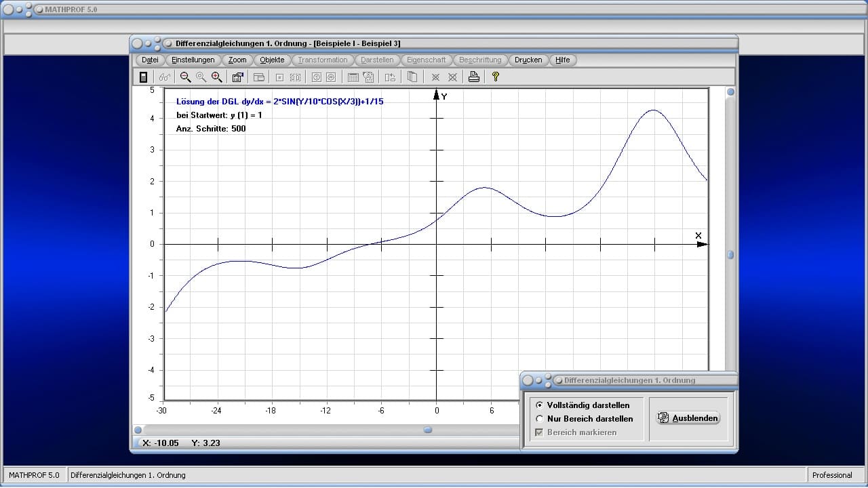Click the Drucken button in the menu bar

pos(528,60)
